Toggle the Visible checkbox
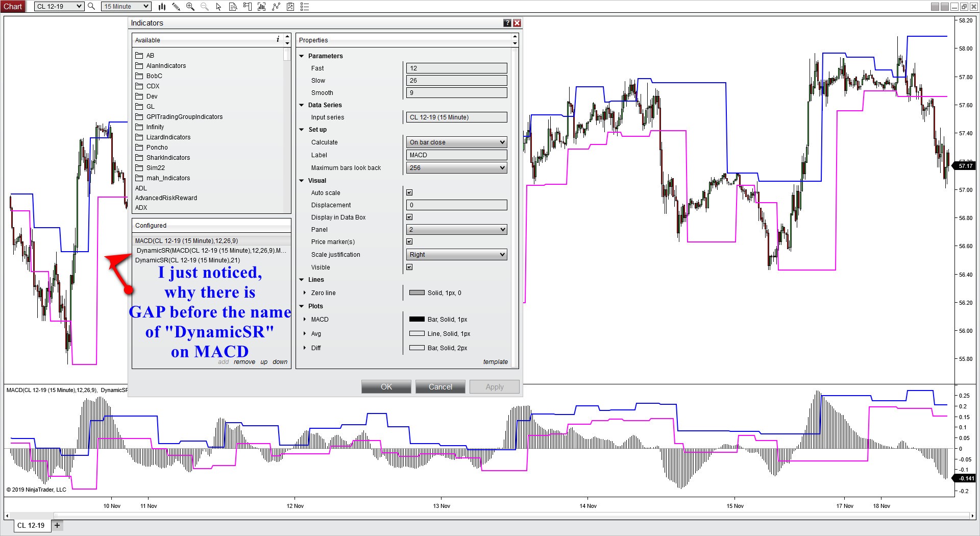Viewport: 980px width, 536px height. (x=409, y=267)
